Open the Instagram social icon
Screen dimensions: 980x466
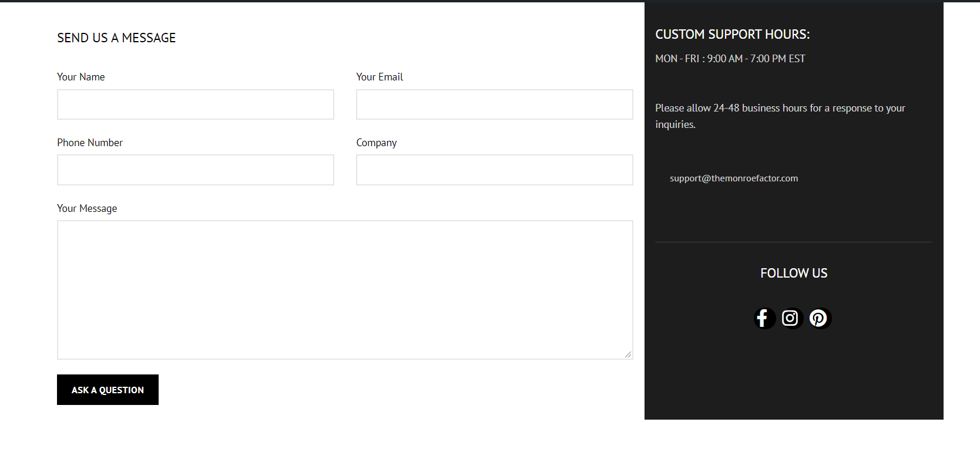pos(791,318)
